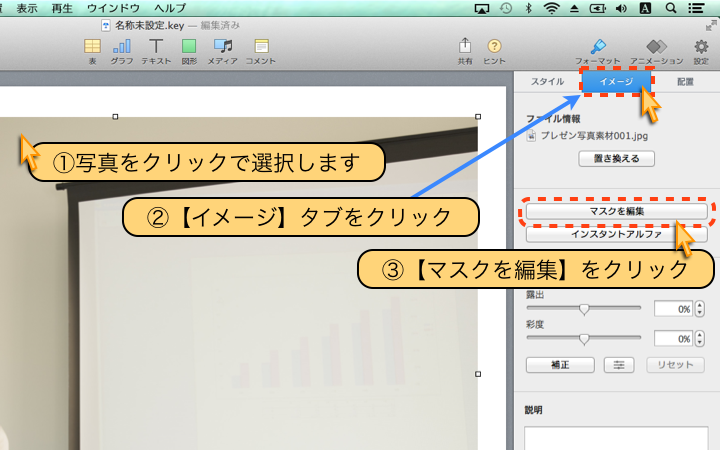This screenshot has width=720, height=450.
Task: Insert a shape with 図形
Action: [189, 51]
